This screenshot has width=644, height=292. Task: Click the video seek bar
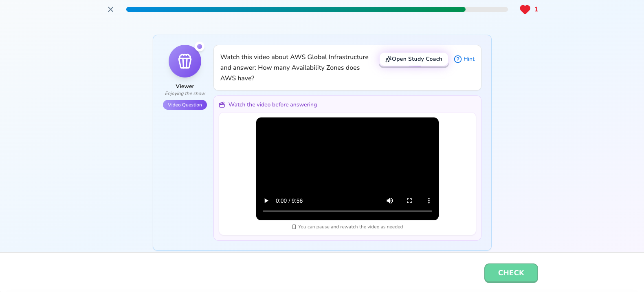[x=347, y=211]
